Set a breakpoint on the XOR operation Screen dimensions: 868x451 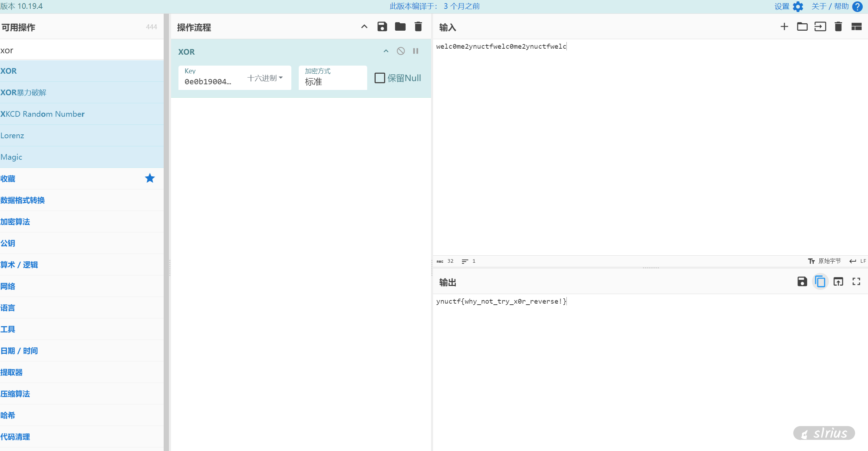tap(415, 51)
